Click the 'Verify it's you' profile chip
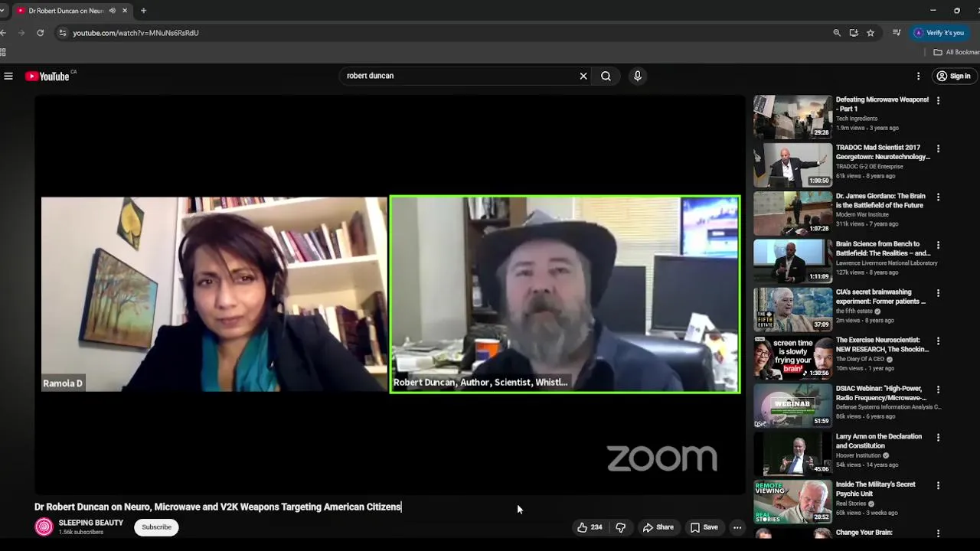 point(939,33)
